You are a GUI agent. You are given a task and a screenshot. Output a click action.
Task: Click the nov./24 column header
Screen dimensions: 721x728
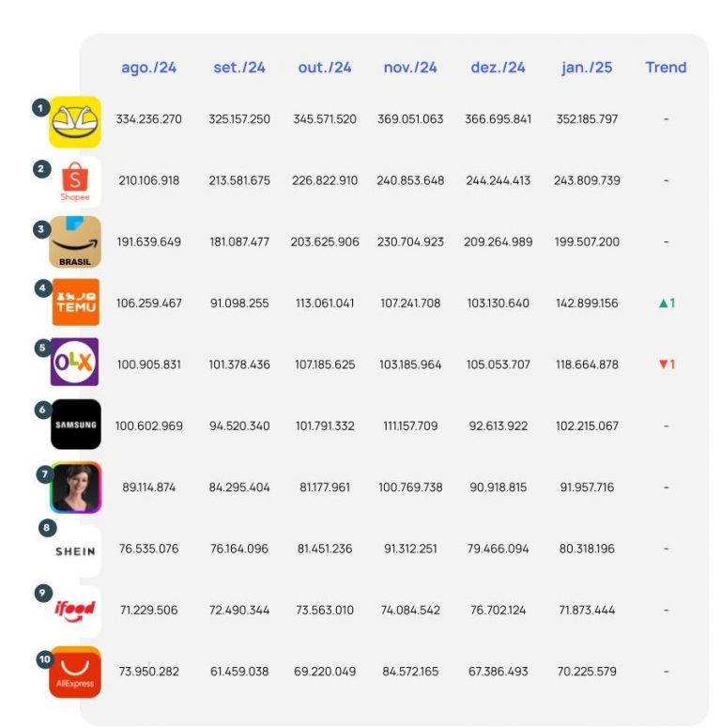(410, 68)
